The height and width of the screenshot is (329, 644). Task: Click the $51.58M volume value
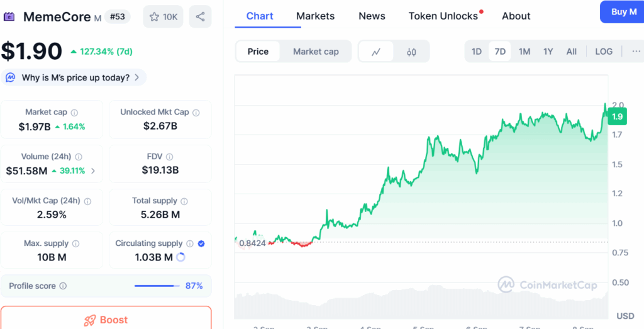[26, 171]
